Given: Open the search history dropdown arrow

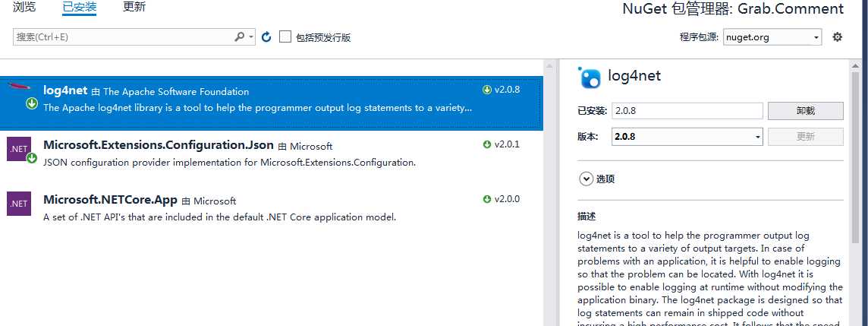Looking at the screenshot, I should 251,37.
